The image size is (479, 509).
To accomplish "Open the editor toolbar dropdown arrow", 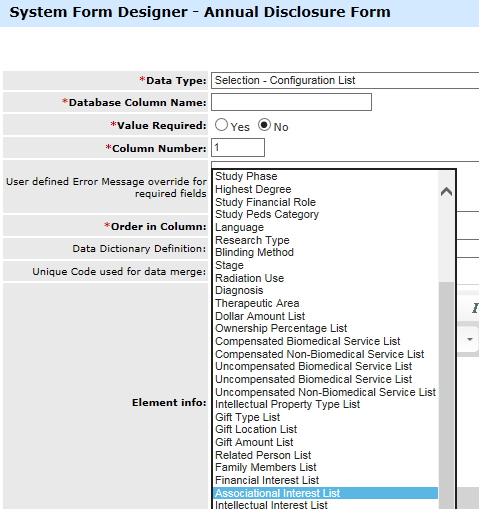I will [470, 339].
